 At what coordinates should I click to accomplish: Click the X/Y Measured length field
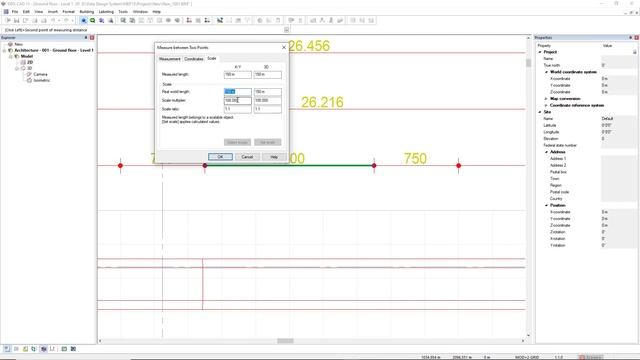pyautogui.click(x=238, y=75)
